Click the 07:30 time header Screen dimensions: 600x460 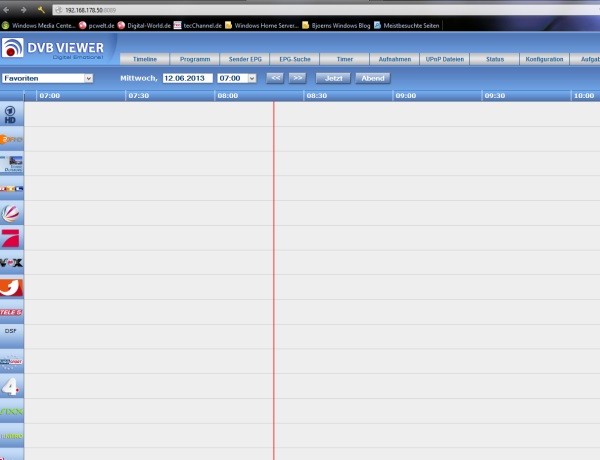tap(139, 96)
